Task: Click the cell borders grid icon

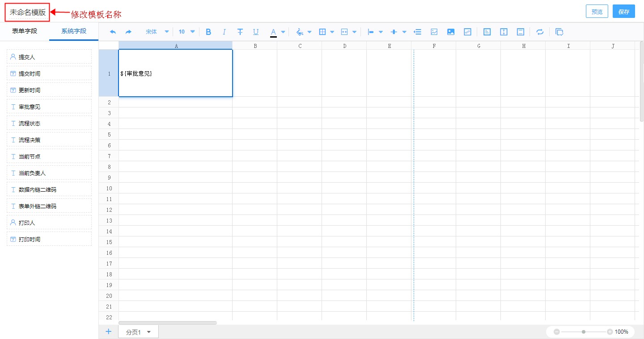Action: tap(322, 32)
